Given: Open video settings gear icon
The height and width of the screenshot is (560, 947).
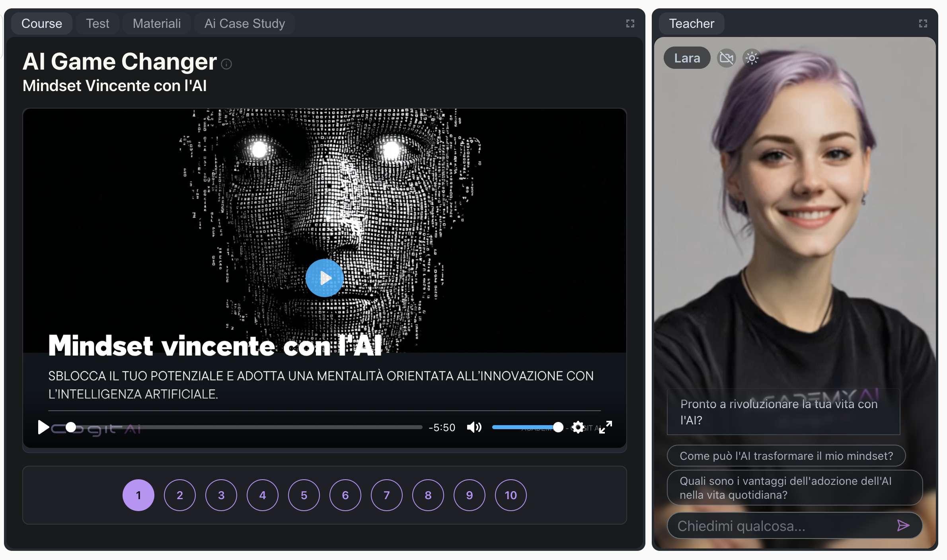Looking at the screenshot, I should coord(578,428).
